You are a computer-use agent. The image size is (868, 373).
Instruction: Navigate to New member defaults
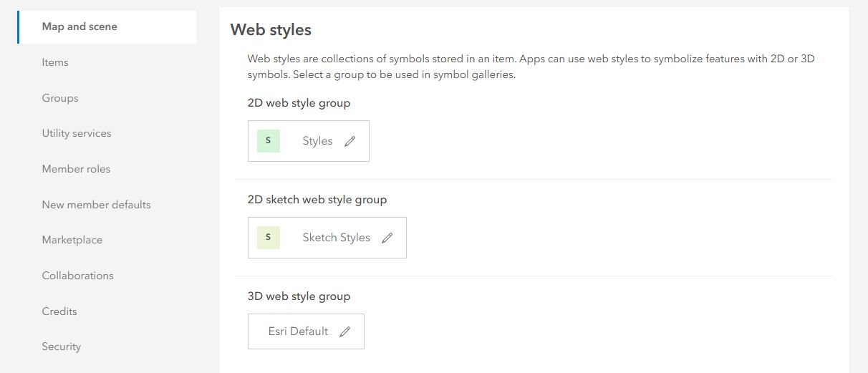(96, 205)
